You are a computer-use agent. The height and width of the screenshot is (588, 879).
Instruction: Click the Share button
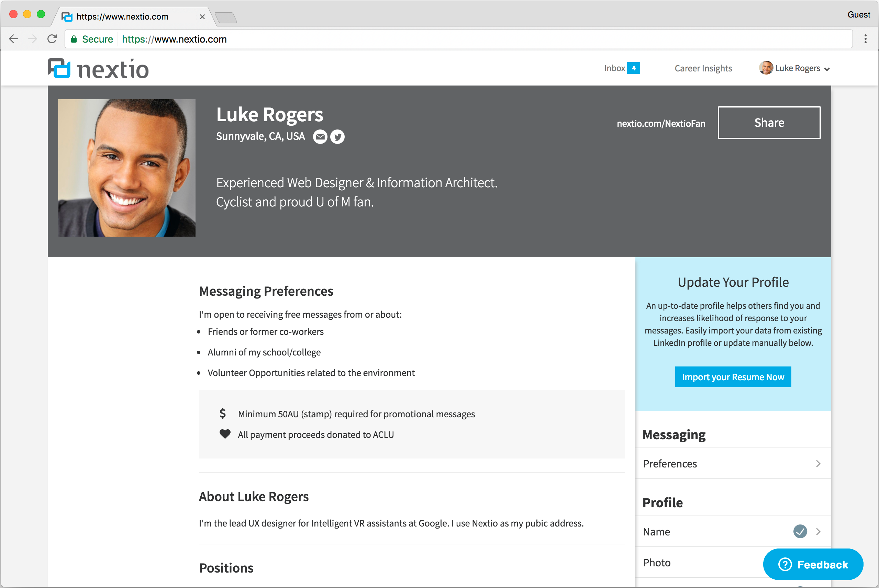(769, 123)
